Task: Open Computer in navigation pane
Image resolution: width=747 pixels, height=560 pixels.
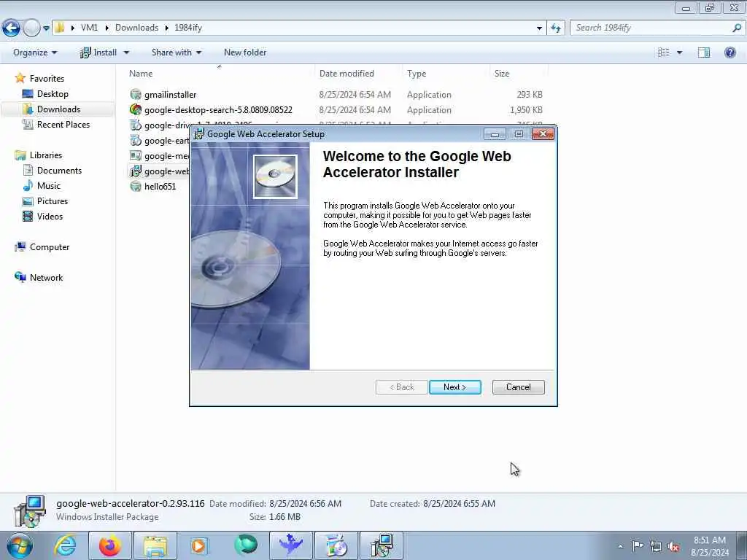Action: [x=49, y=246]
